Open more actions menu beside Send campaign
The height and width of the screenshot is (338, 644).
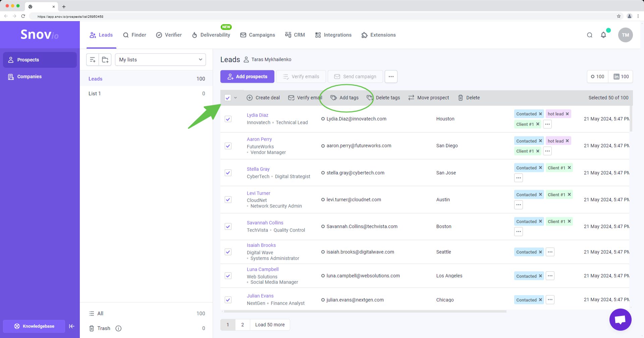[x=391, y=76]
